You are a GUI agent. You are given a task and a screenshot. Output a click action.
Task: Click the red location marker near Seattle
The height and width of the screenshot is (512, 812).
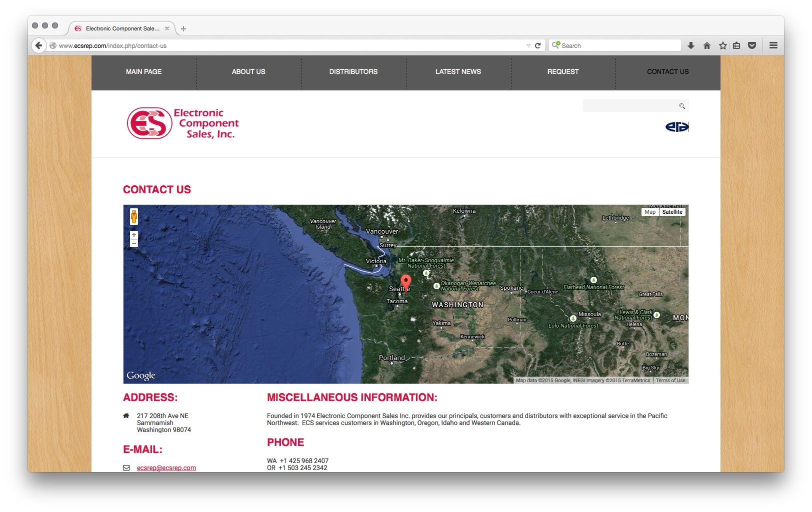point(406,282)
